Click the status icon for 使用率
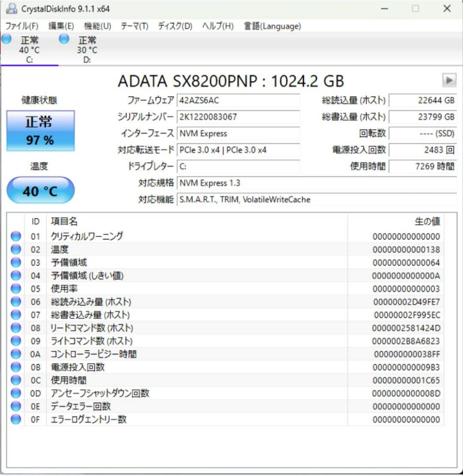Image resolution: width=463 pixels, height=476 pixels. pyautogui.click(x=15, y=289)
